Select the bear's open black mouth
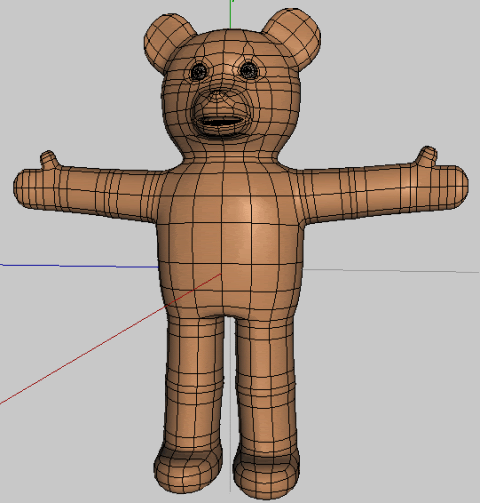The image size is (480, 503). (220, 121)
